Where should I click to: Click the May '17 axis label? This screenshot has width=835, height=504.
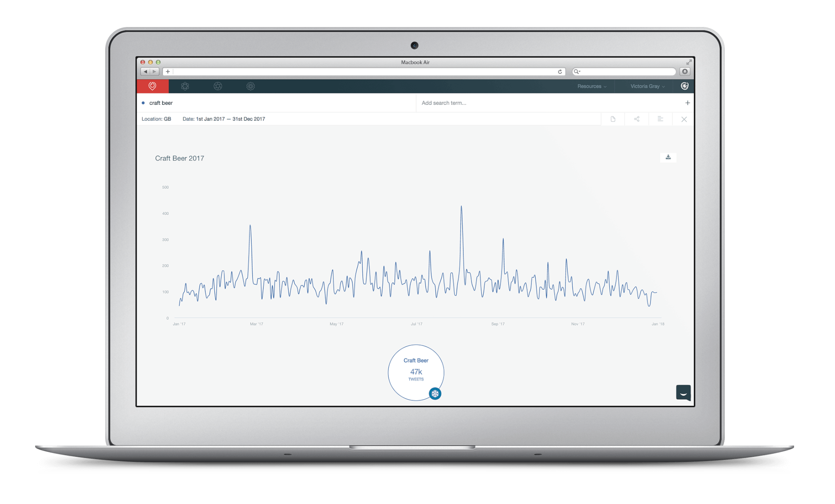click(x=337, y=324)
